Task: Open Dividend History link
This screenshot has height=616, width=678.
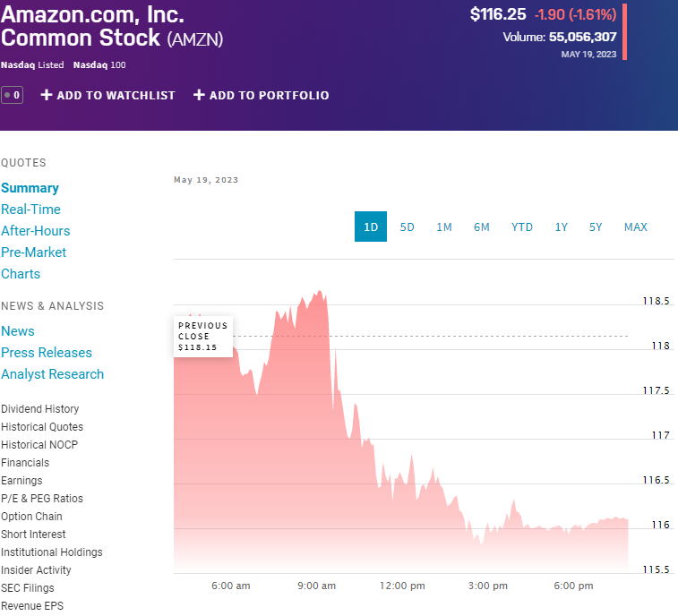Action: tap(39, 409)
